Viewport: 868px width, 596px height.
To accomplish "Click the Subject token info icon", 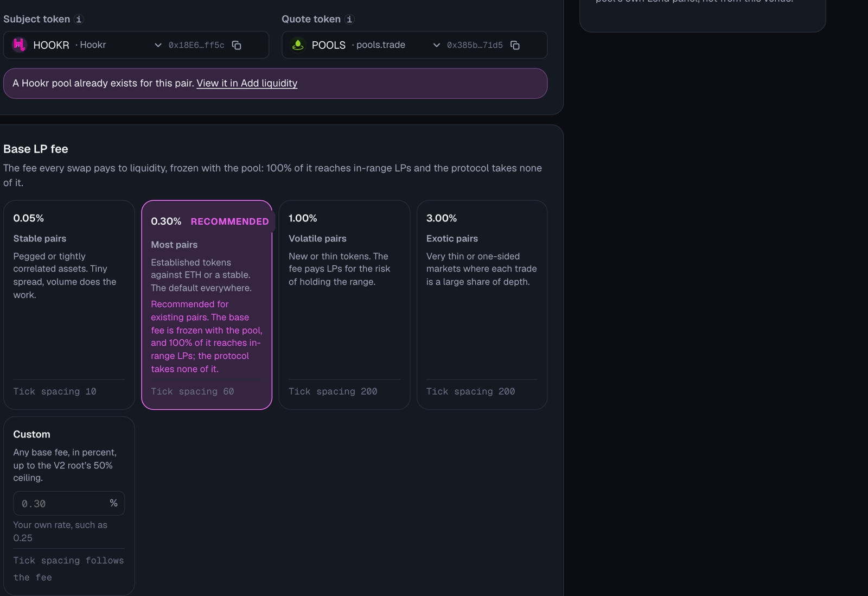I will [x=79, y=19].
